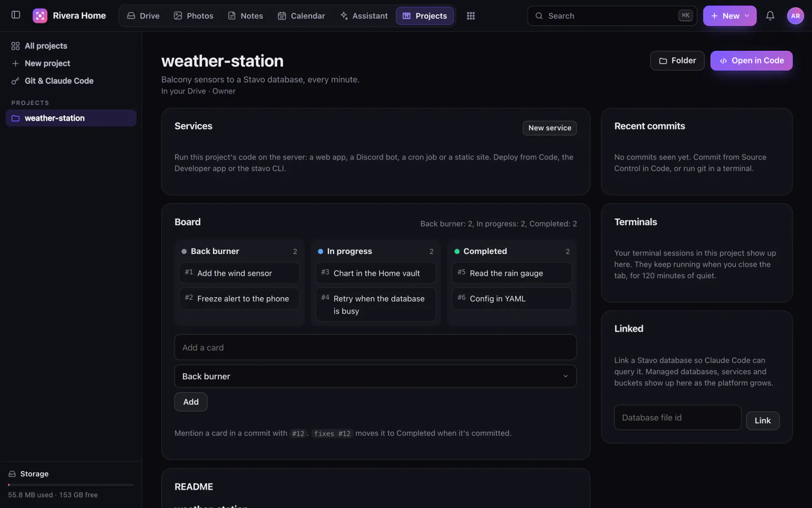Click the New service button
The height and width of the screenshot is (508, 812).
point(550,128)
